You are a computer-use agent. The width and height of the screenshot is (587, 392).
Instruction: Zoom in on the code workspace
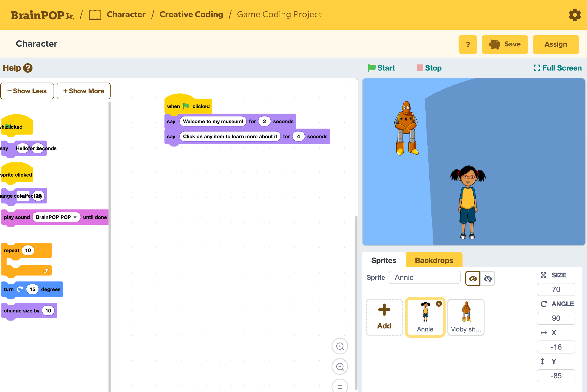point(340,346)
